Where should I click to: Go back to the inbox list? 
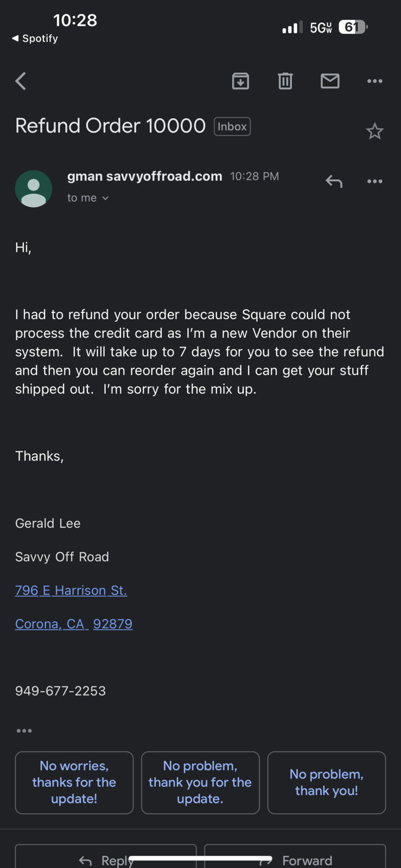[21, 81]
